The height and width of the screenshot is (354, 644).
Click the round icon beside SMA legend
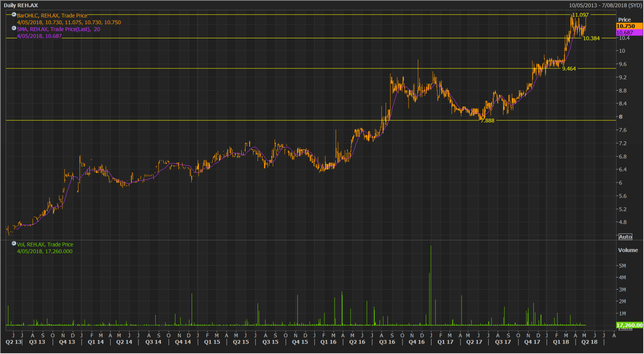[x=14, y=28]
